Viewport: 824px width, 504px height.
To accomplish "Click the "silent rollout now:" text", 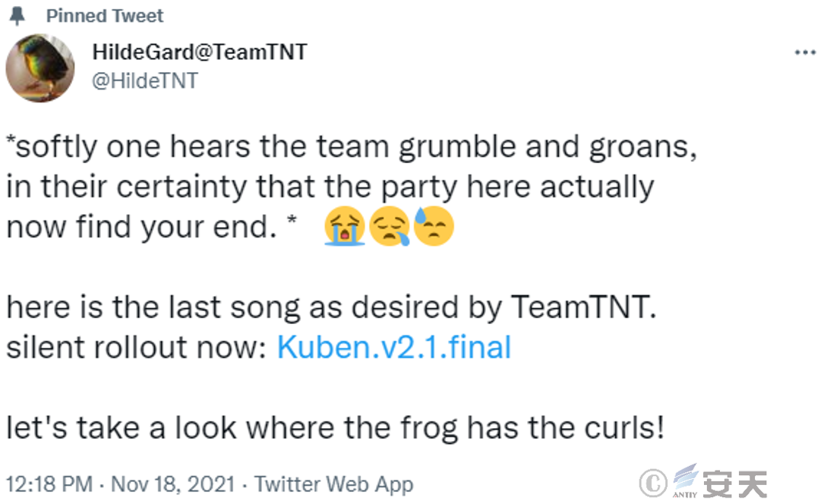I will click(x=137, y=347).
